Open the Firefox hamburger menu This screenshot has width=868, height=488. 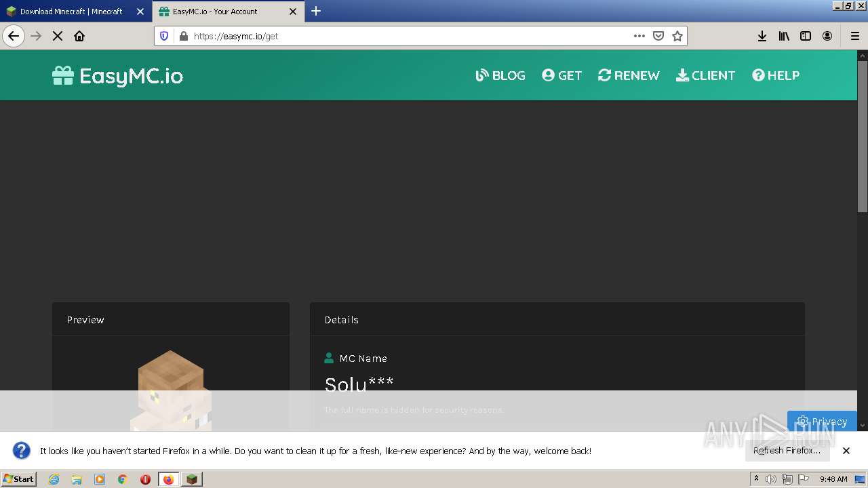click(x=854, y=36)
